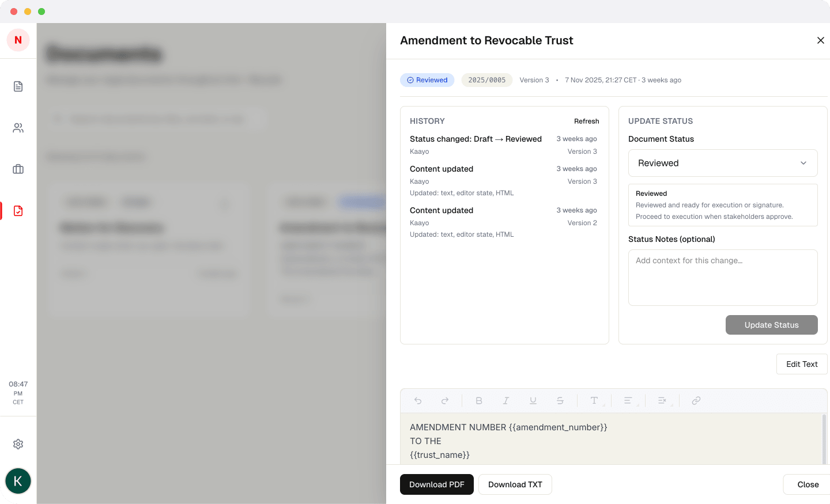Click into the Status Notes text field
The height and width of the screenshot is (504, 830).
[x=723, y=278]
